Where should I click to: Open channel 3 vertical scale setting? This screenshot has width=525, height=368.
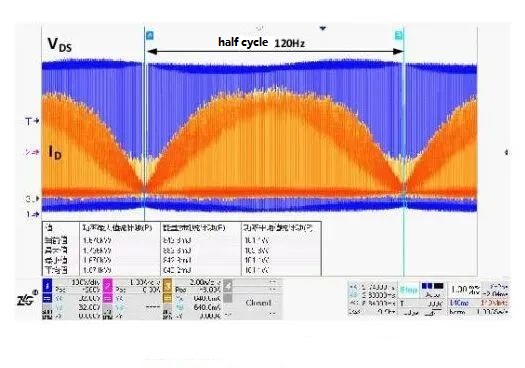205,282
